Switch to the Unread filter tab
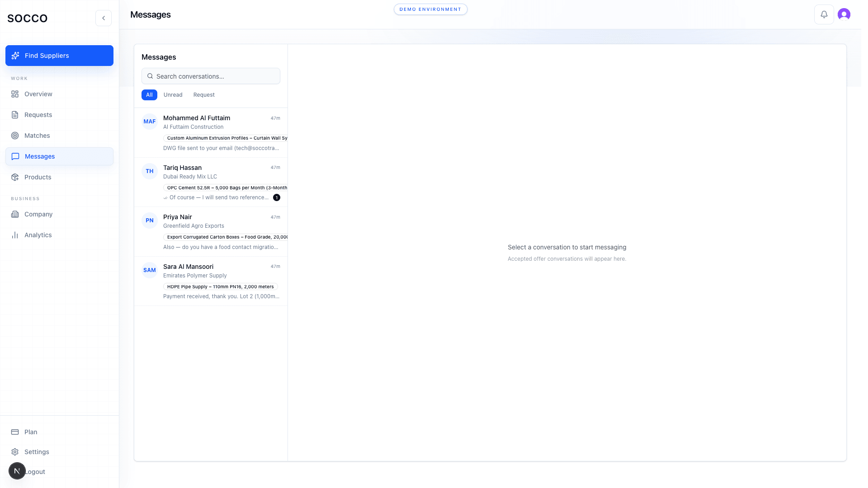This screenshot has height=488, width=868. coord(173,95)
